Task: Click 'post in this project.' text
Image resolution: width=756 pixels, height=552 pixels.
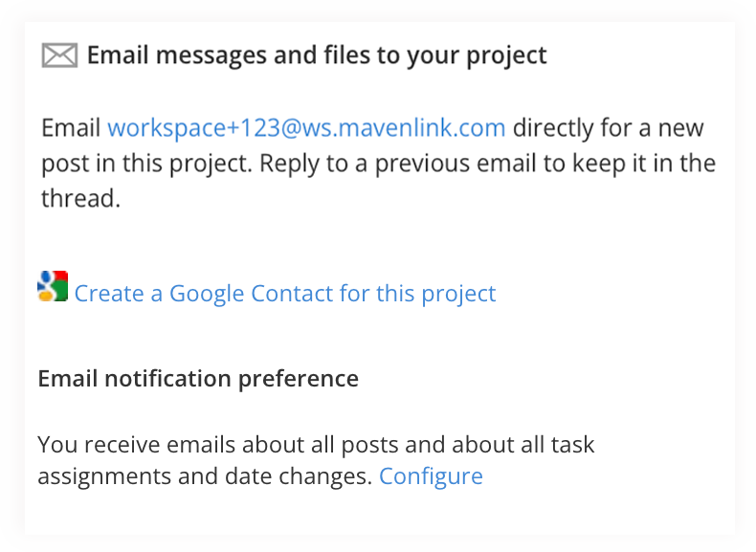Action: click(x=146, y=164)
